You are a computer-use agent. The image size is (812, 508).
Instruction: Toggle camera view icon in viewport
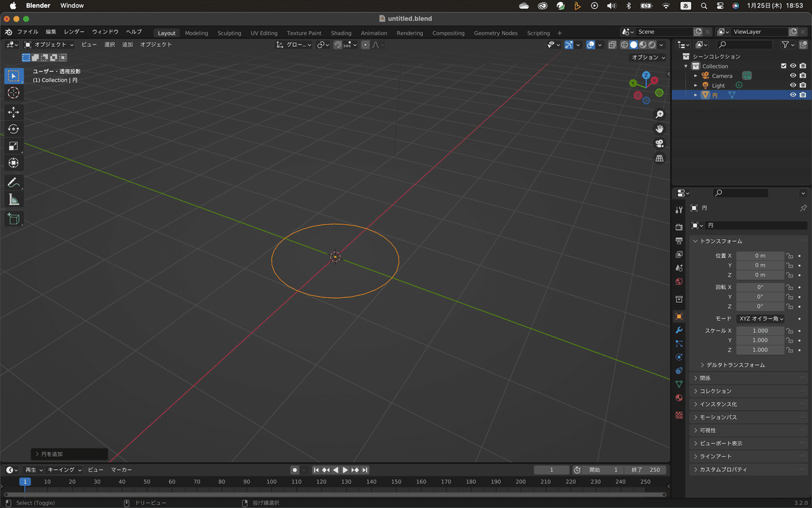pyautogui.click(x=660, y=144)
